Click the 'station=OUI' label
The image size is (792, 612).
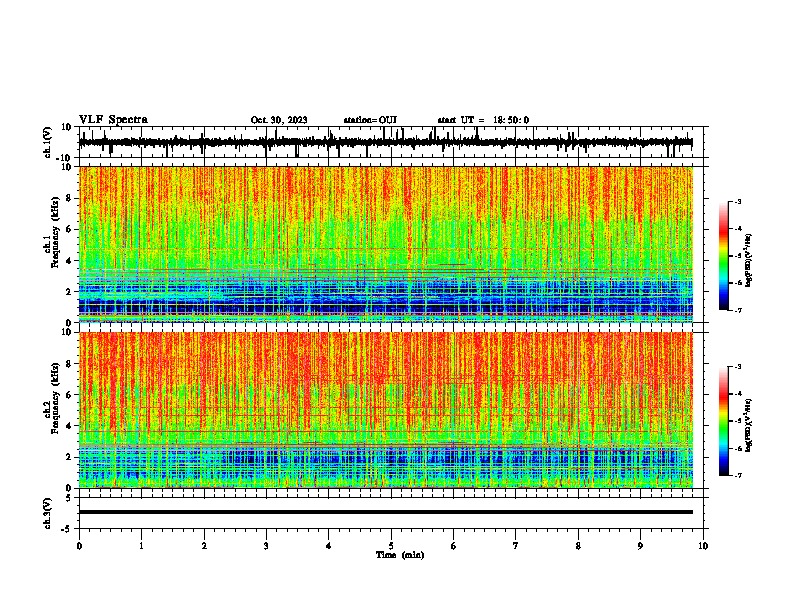coord(370,120)
